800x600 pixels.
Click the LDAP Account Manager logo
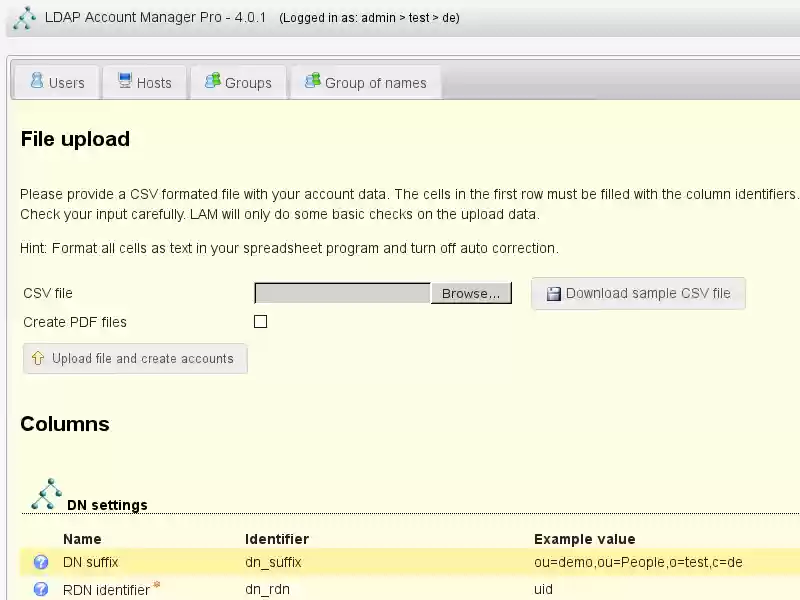click(24, 18)
